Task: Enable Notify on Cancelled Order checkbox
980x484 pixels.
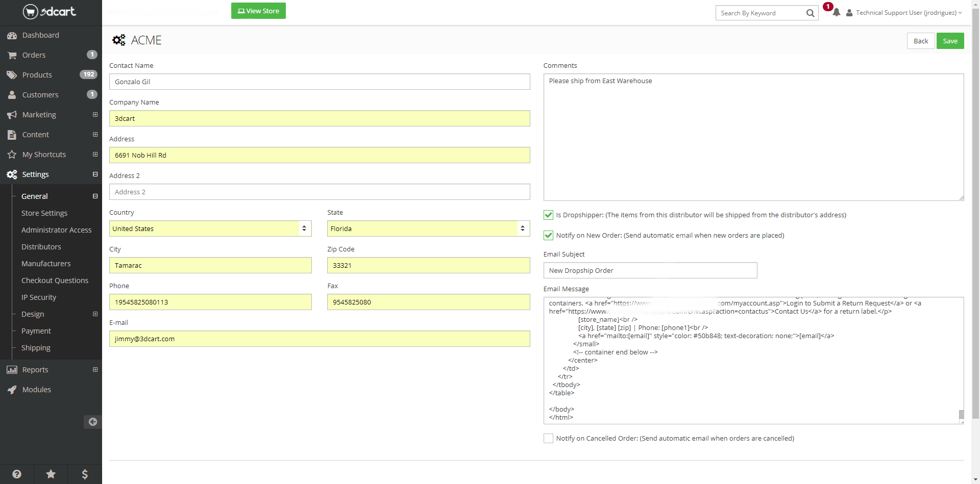Action: 548,439
